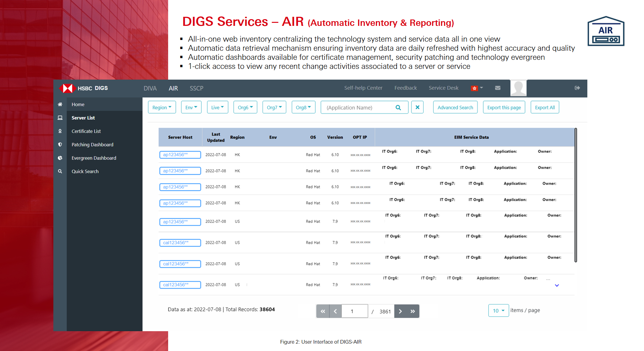Expand the Org6 filter dropdown

[245, 107]
